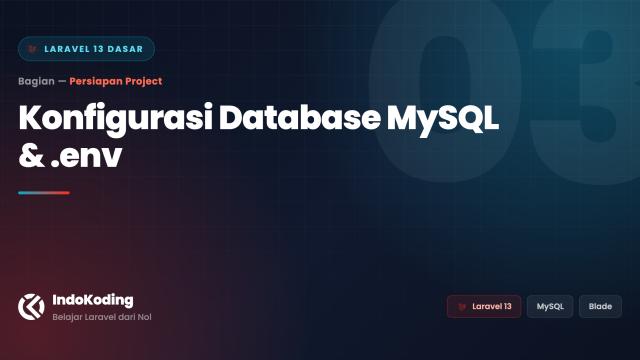Click the Laravel icon in the bottom tag
640x360 pixels.
coord(462,307)
